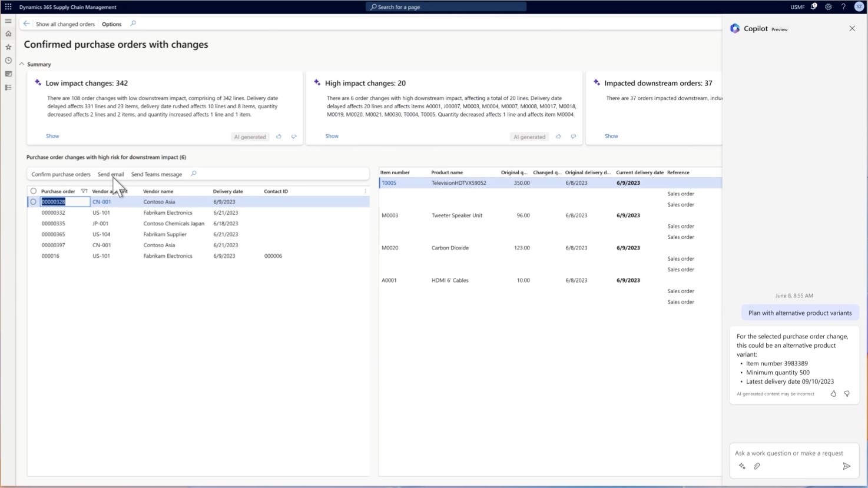This screenshot has width=868, height=488.
Task: Like the Copilot response
Action: coord(833,394)
